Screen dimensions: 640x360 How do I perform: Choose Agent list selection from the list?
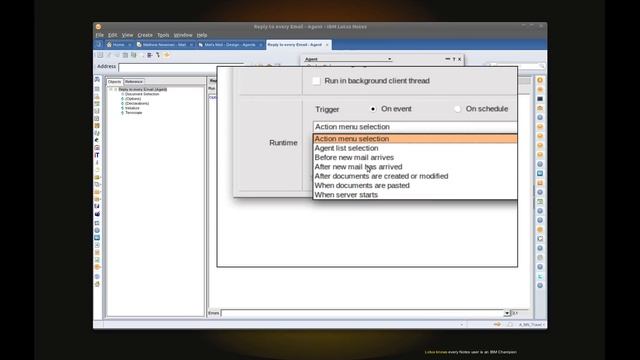pyautogui.click(x=415, y=148)
